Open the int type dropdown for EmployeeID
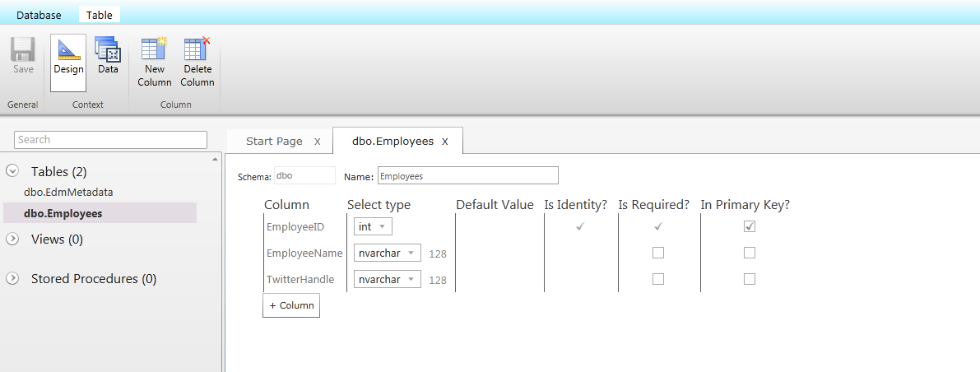The height and width of the screenshot is (372, 980). pos(374,226)
